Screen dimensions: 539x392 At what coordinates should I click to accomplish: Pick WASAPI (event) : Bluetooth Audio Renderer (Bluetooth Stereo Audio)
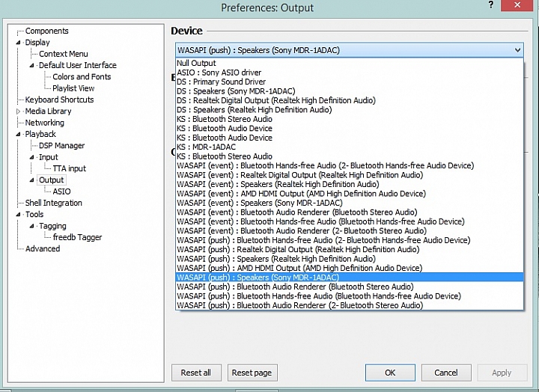point(350,212)
